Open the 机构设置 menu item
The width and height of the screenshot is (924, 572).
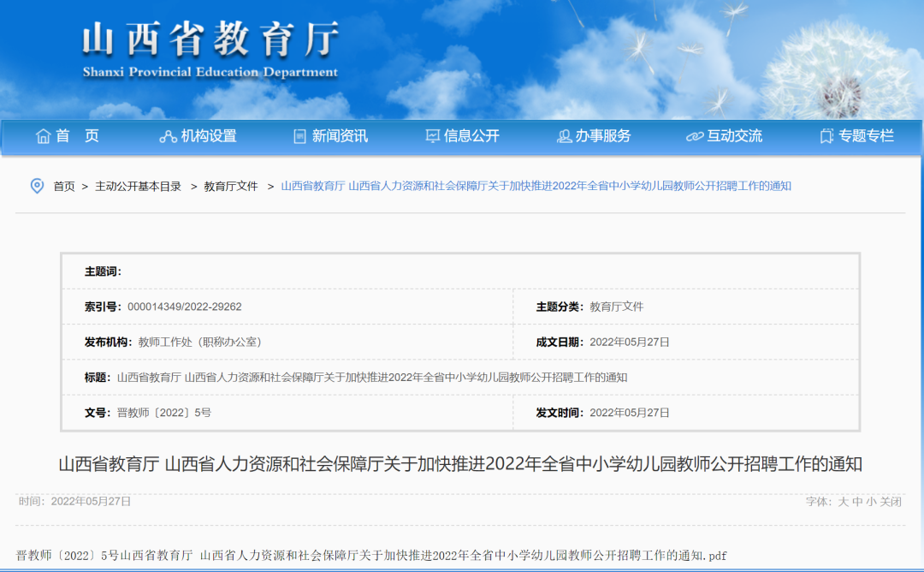point(209,136)
